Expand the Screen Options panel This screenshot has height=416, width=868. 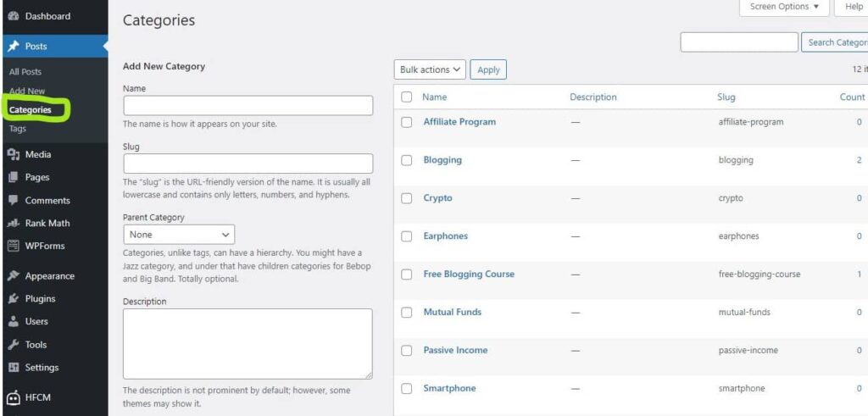784,7
